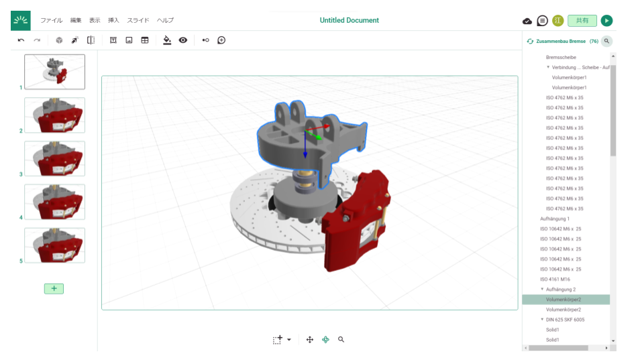Open the selection mode dropdown arrow
Viewport: 644px width, 362px height.
[x=289, y=340]
